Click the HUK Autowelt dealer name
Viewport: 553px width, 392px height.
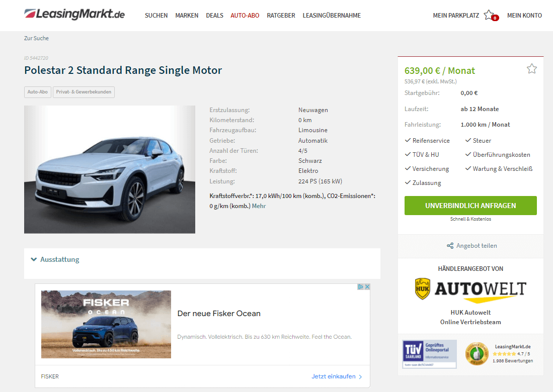470,313
